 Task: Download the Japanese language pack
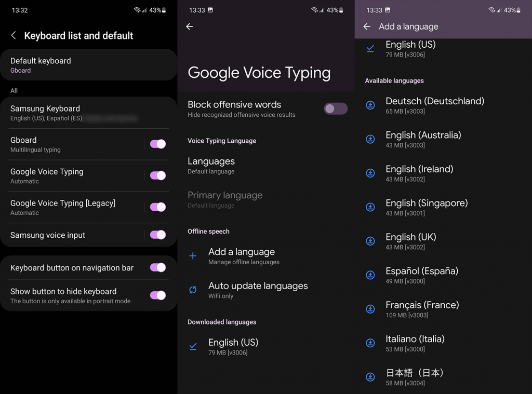click(370, 377)
